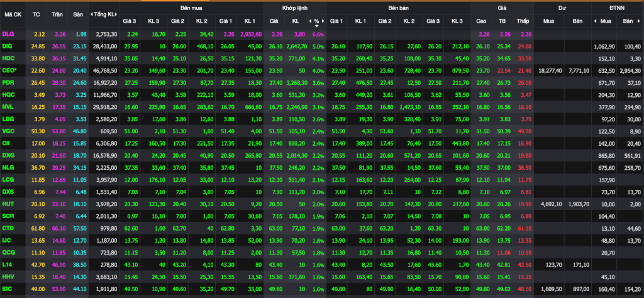
Task: Choose the L14 stock code
Action: point(7,265)
